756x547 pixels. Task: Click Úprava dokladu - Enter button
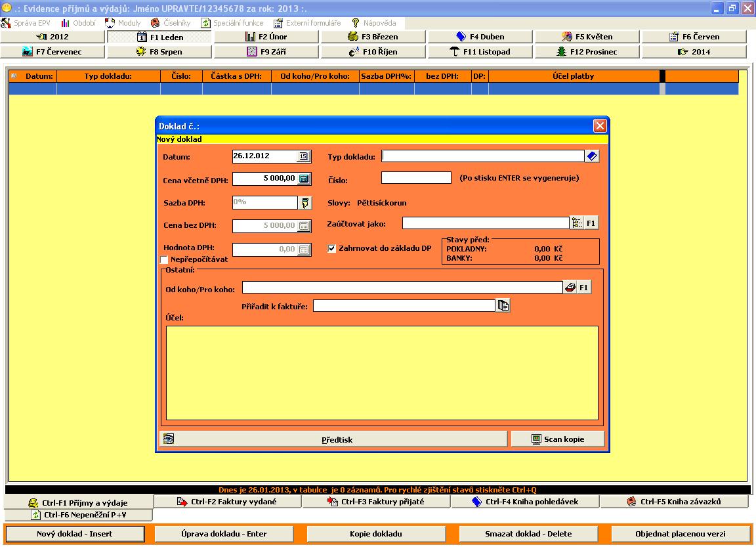224,534
